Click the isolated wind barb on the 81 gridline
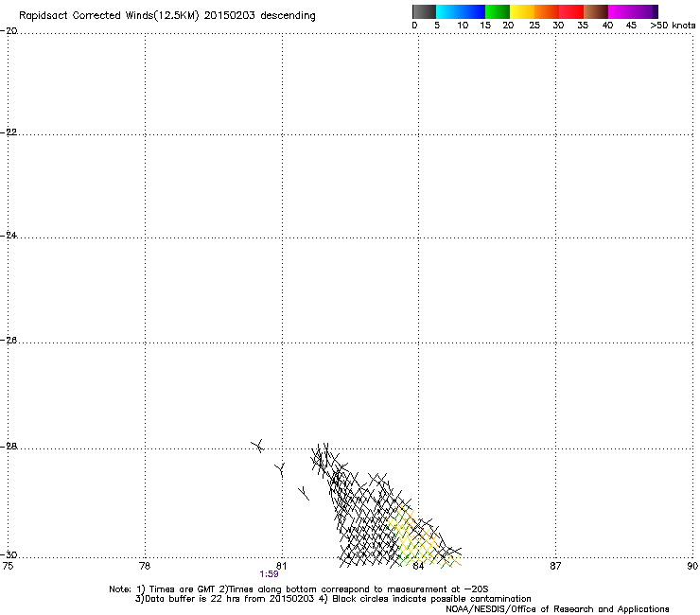Screen dimensions: 700x615 (x=280, y=470)
